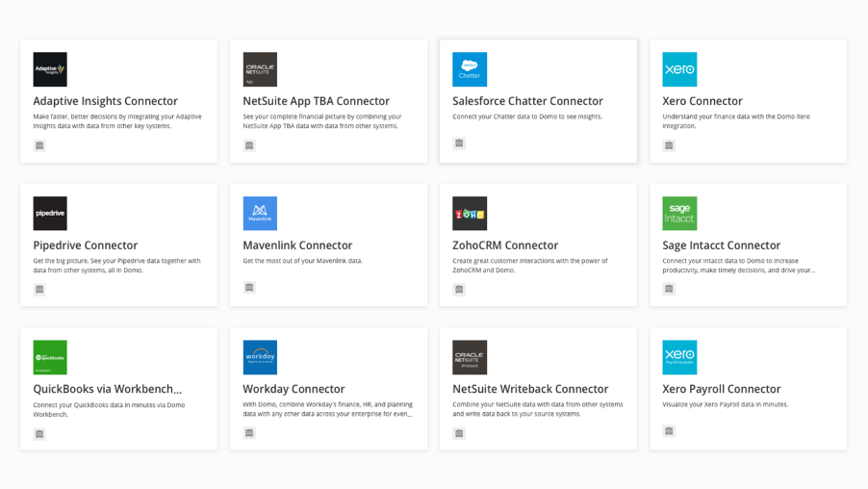
Task: Click the green Sage Intacct logo
Action: (679, 214)
